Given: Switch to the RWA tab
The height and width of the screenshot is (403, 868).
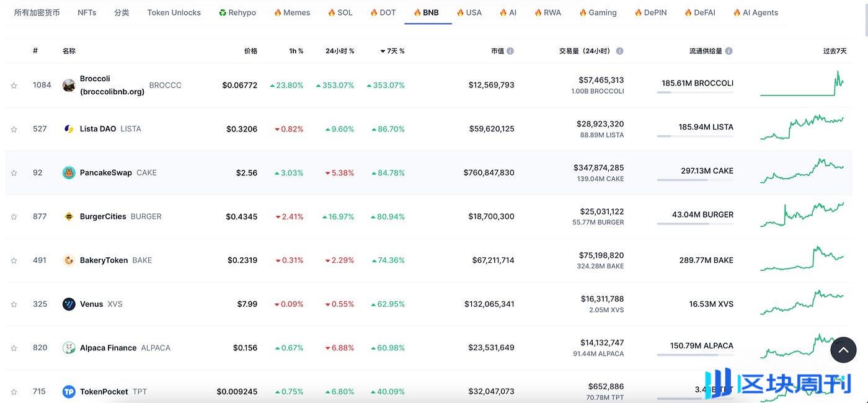Looking at the screenshot, I should pos(547,12).
